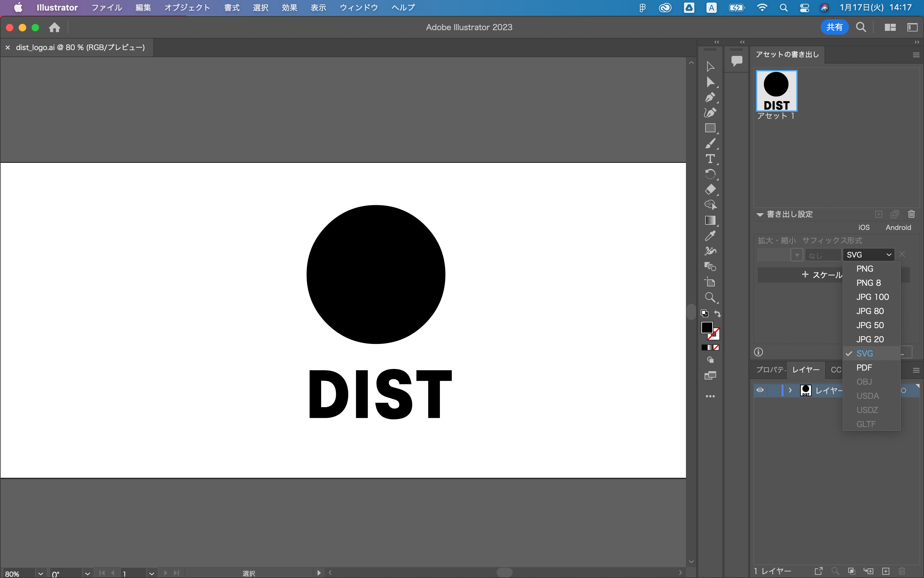Click the black Fill color swatch
Screen dimensions: 924x578
click(707, 328)
